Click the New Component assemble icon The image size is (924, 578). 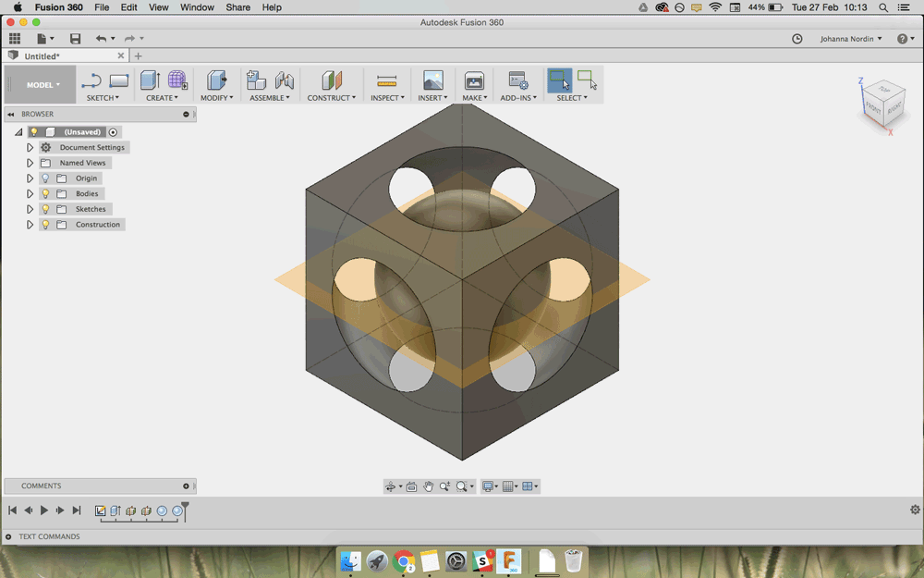(256, 80)
